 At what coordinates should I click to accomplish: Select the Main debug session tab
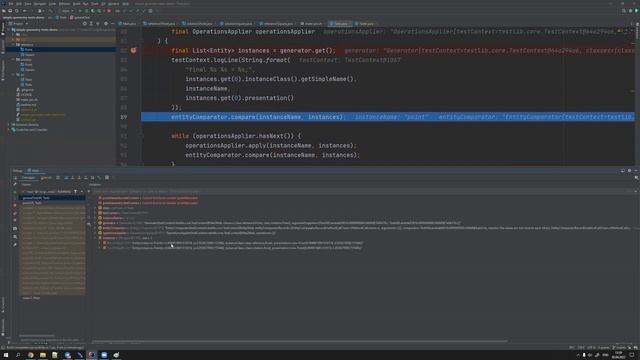coord(35,171)
